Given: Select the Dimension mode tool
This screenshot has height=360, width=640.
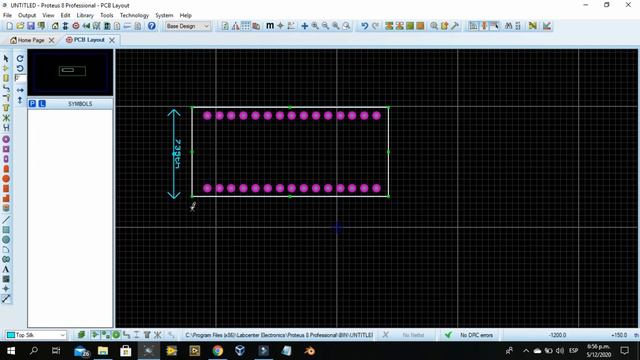Looking at the screenshot, I should pyautogui.click(x=6, y=299).
